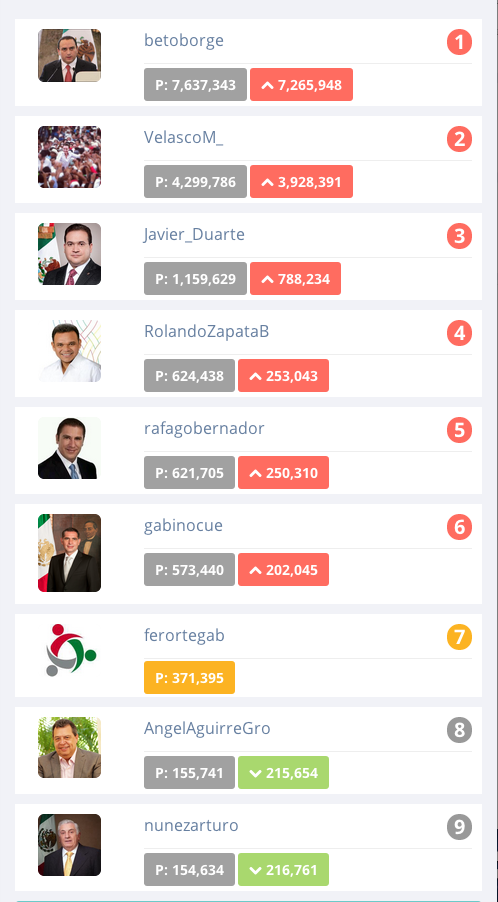Image resolution: width=498 pixels, height=902 pixels.
Task: Click RolandoZapataB's profile photo
Action: pos(70,351)
